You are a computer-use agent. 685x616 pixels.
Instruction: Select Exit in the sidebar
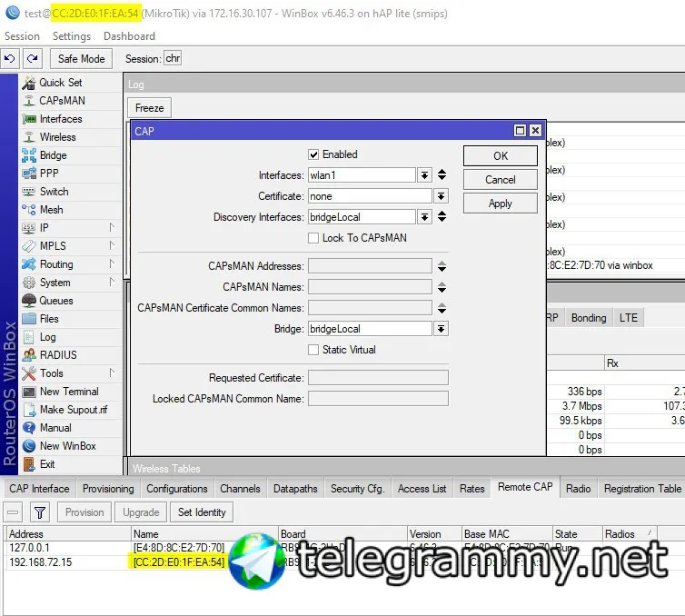pos(47,464)
